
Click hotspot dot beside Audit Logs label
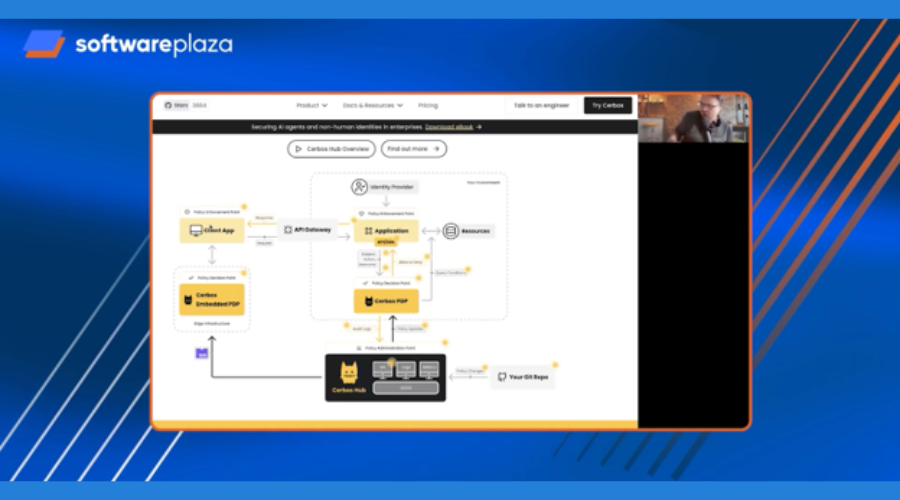click(x=347, y=325)
